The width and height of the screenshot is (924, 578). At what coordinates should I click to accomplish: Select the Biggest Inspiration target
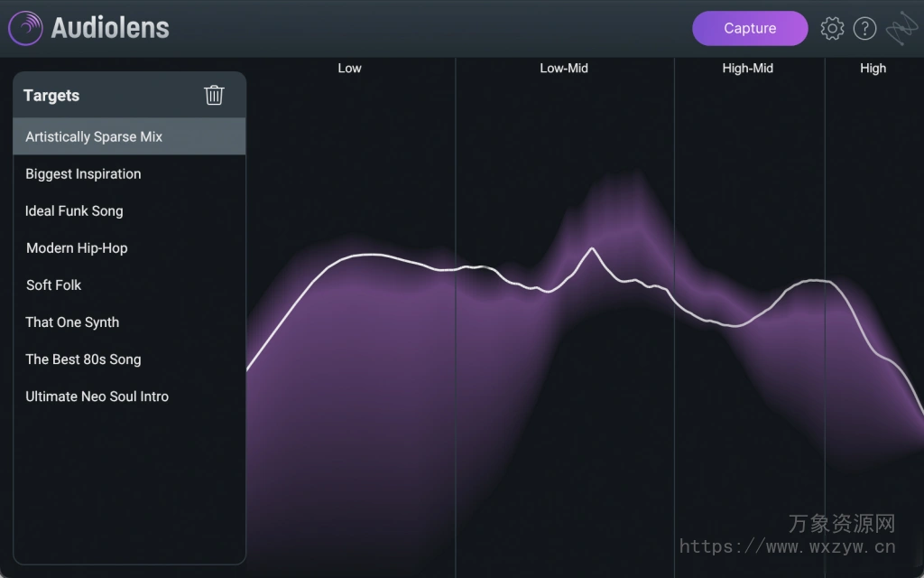(83, 173)
